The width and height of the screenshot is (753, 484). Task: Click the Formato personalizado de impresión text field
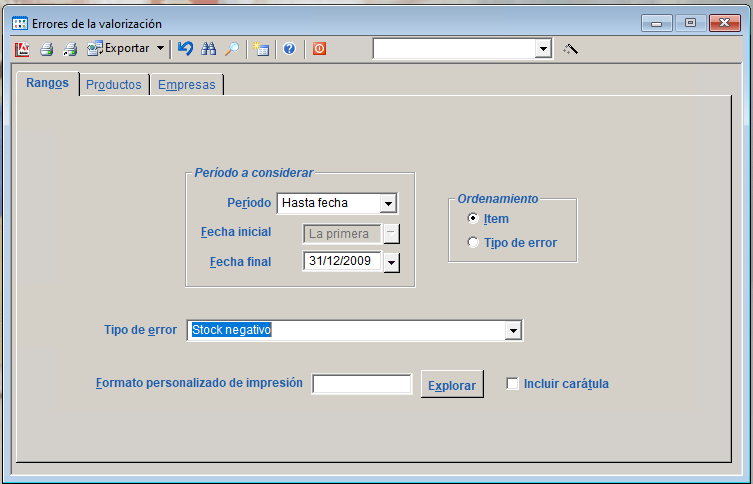pos(362,384)
